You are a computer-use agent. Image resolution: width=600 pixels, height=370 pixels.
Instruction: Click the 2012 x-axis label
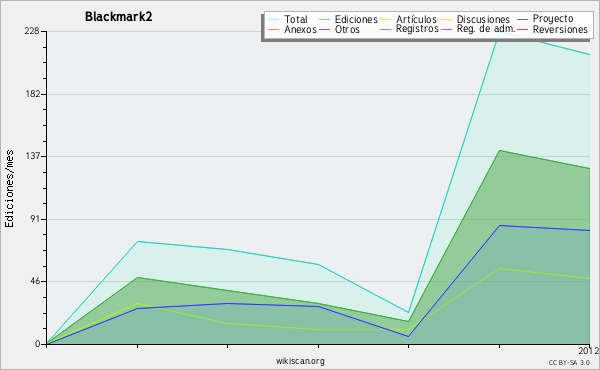coord(589,351)
